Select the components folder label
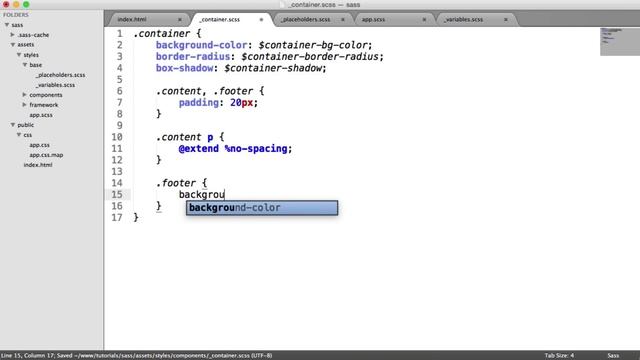640x360 pixels. [x=46, y=95]
